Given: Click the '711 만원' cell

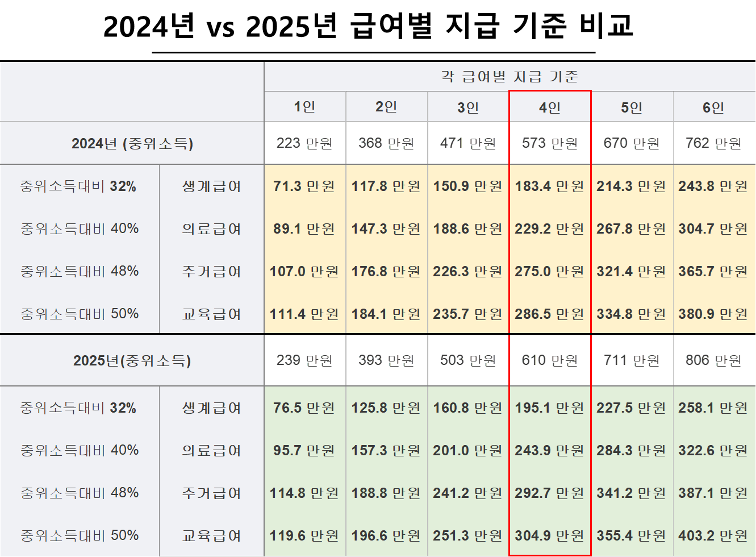Looking at the screenshot, I should coord(632,360).
